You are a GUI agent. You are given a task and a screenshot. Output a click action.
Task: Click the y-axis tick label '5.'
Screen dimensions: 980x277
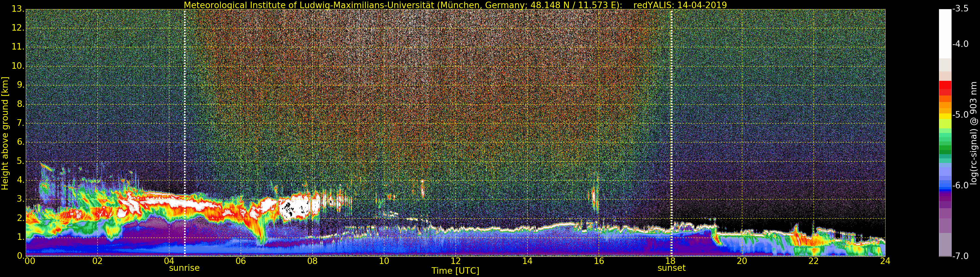point(21,161)
